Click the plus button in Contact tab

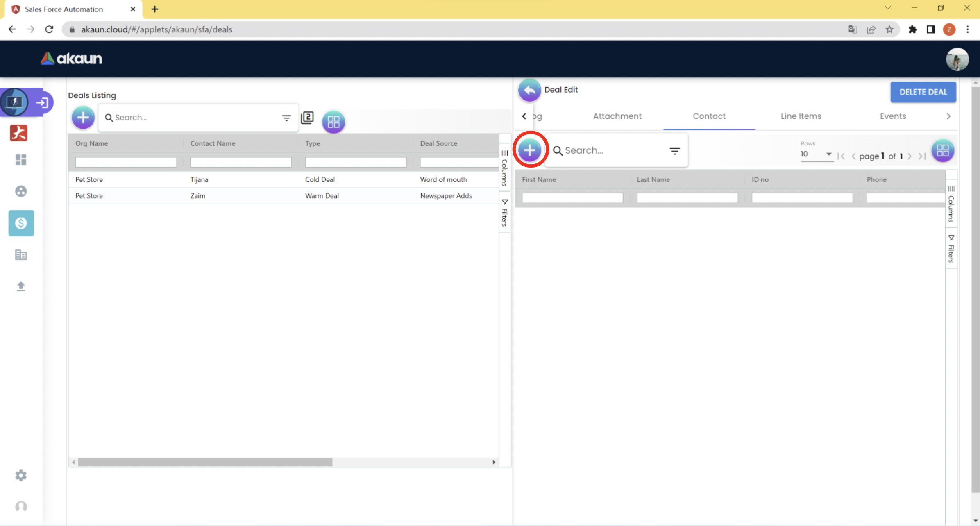(x=529, y=150)
